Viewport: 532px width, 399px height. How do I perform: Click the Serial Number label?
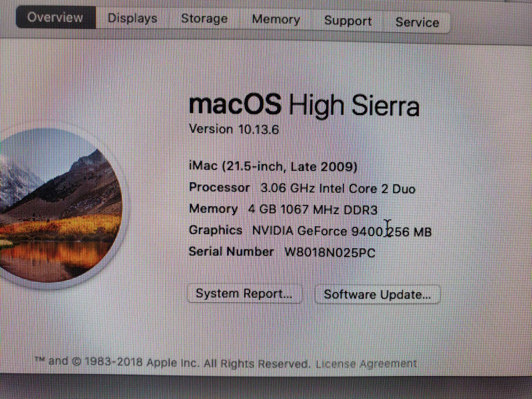pyautogui.click(x=231, y=251)
